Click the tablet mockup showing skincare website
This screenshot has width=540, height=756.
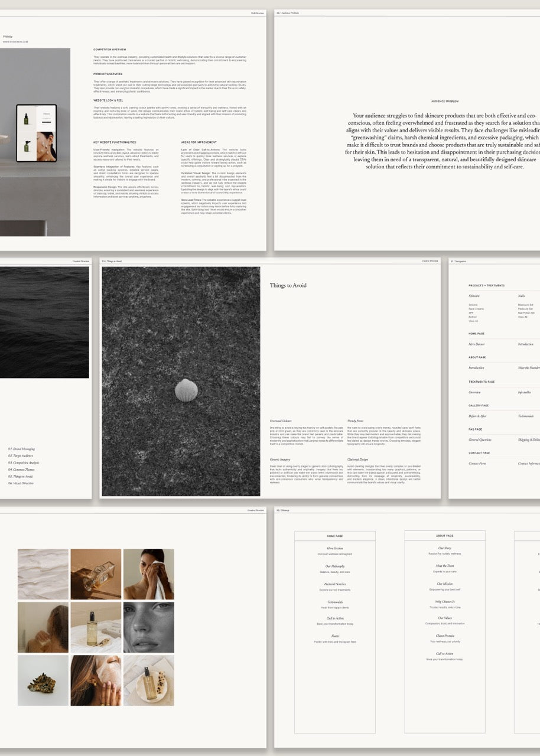click(37, 133)
